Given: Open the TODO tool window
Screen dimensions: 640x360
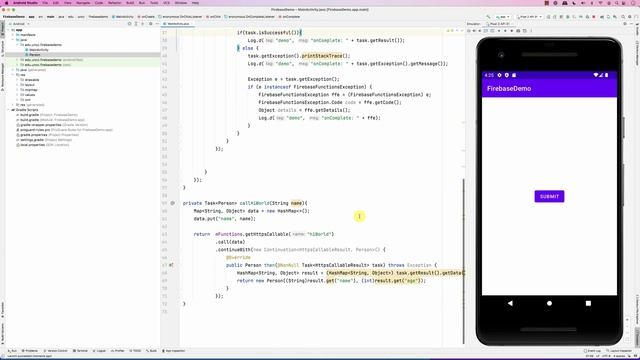Looking at the screenshot, I should pyautogui.click(x=135, y=351).
